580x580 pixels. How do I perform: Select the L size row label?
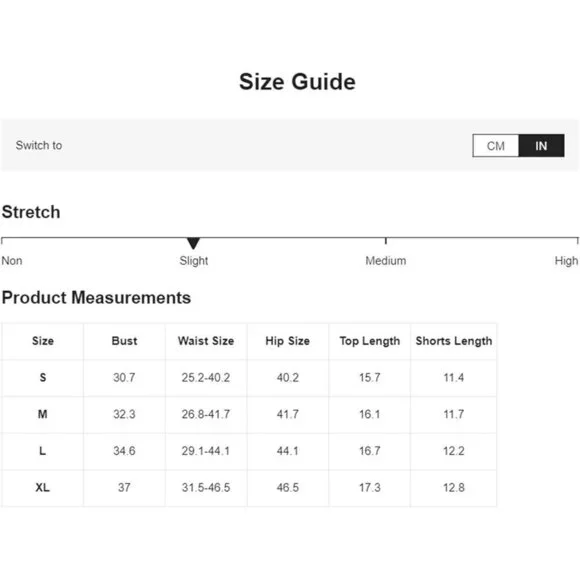coord(43,451)
